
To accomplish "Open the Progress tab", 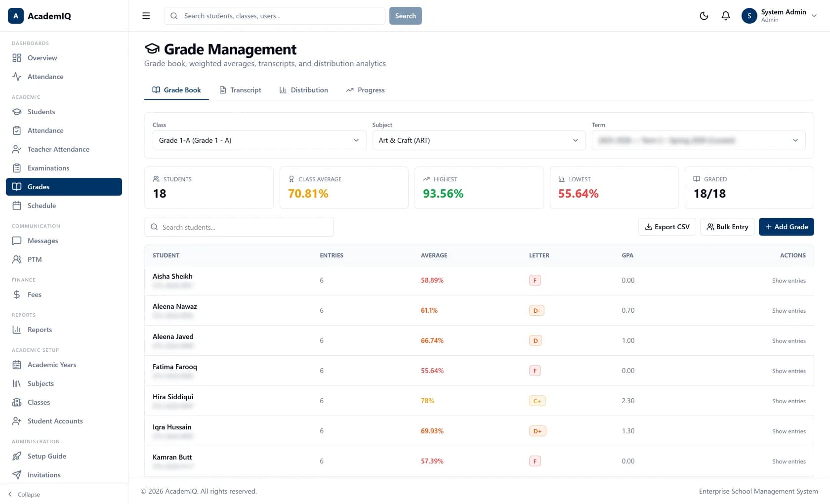I will [365, 90].
